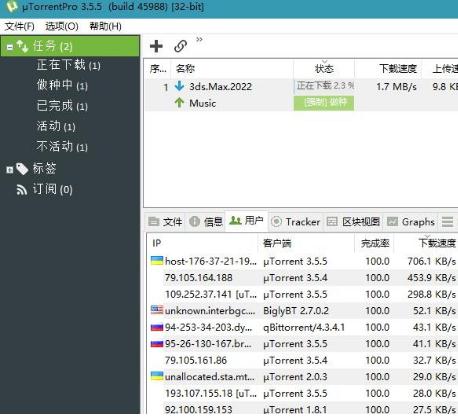Sort torrents by 序... column header
The height and width of the screenshot is (417, 458).
158,69
